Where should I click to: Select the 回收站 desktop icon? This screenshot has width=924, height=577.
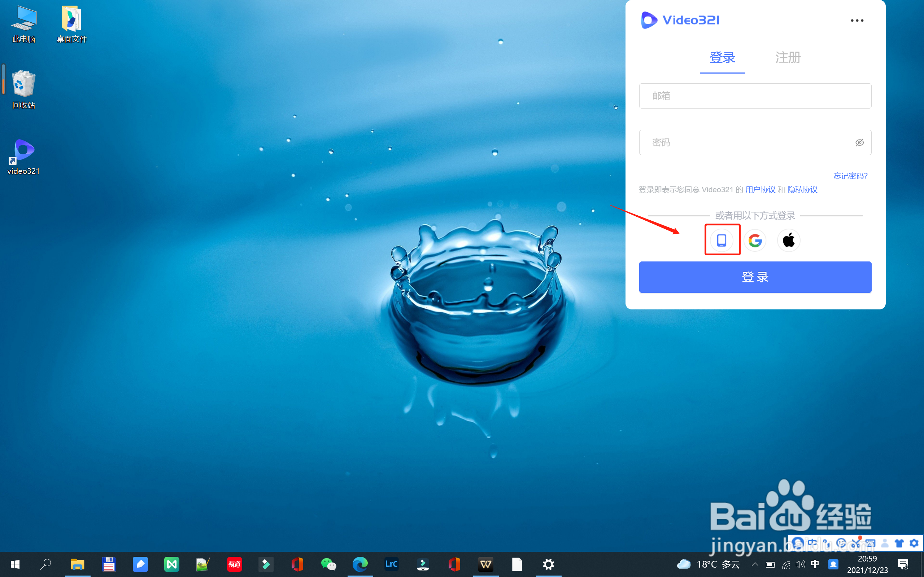23,89
